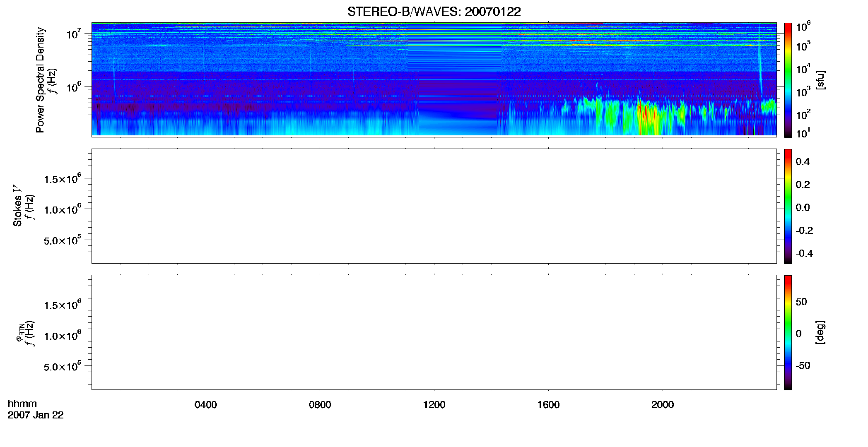Select the 0400 time axis label
Image resolution: width=868 pixels, height=447 pixels.
(206, 405)
